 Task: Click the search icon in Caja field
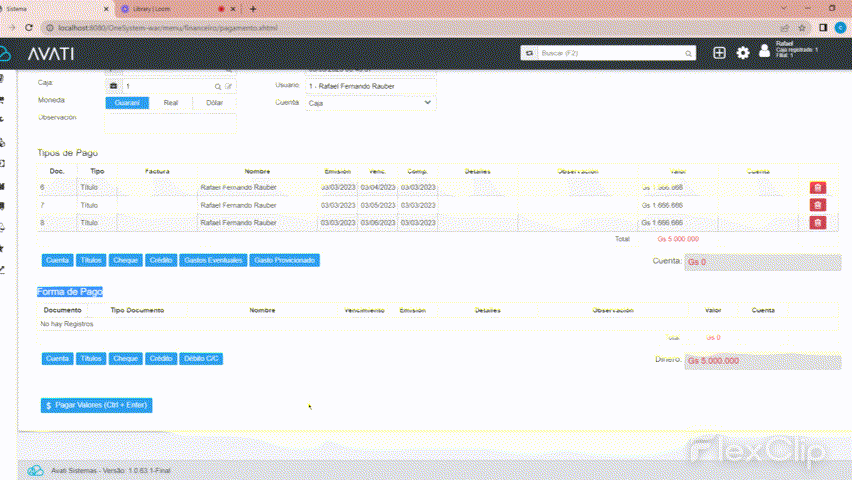click(218, 87)
